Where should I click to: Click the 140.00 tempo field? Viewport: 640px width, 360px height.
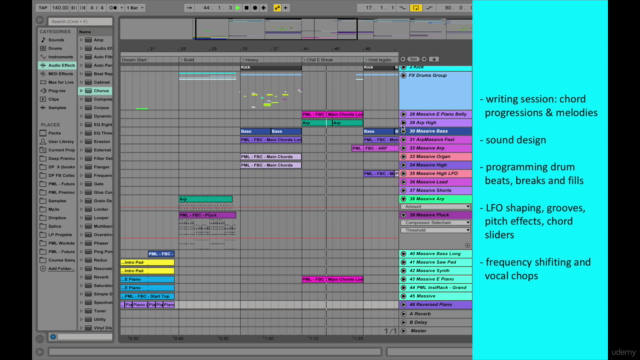(60, 8)
